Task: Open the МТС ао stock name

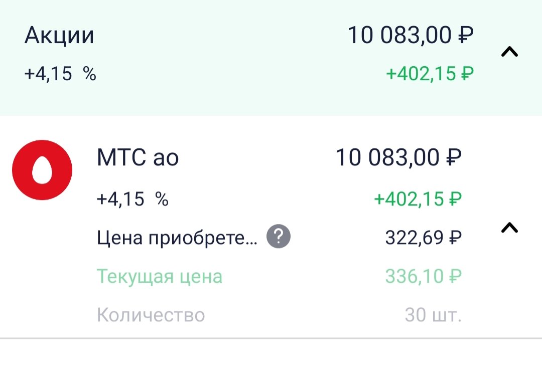Action: [138, 158]
